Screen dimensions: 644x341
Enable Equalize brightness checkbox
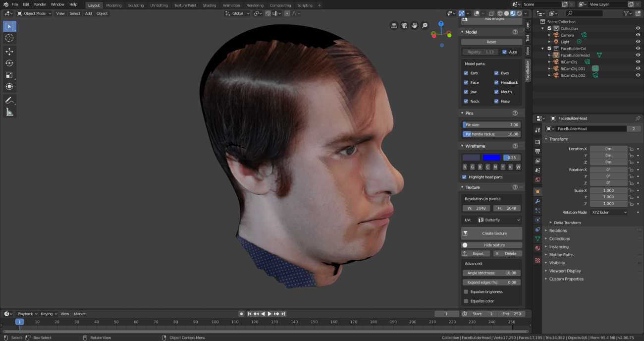click(x=466, y=292)
